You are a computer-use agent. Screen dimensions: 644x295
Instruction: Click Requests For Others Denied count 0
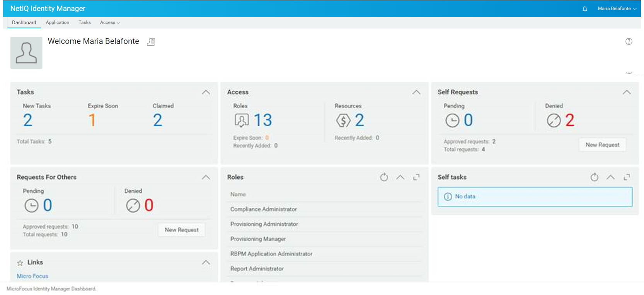pos(149,205)
